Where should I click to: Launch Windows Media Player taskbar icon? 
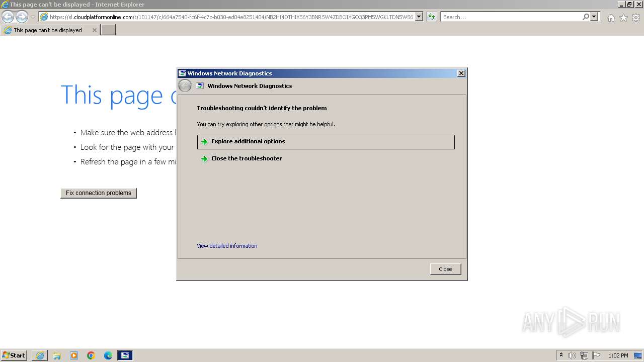(74, 355)
